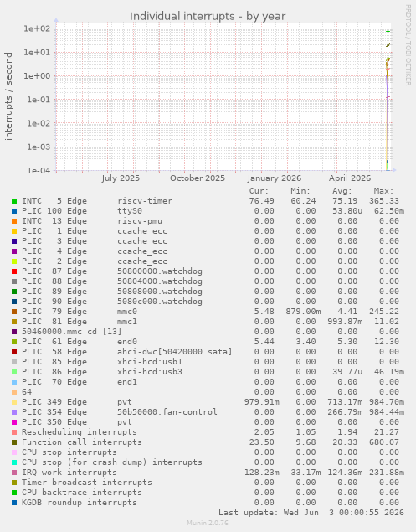Click the red 50800000.watchdog legend swatch
Image resolution: width=416 pixels, height=532 pixels.
(x=14, y=271)
